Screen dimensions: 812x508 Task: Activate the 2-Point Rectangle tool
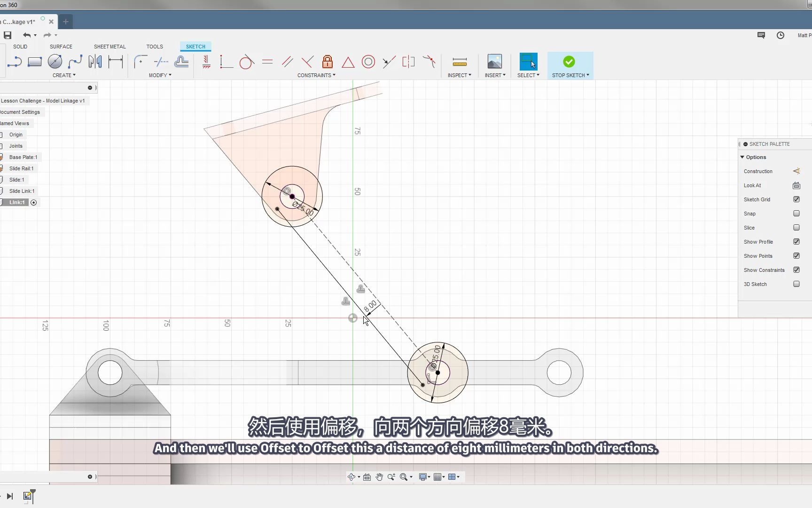(35, 62)
